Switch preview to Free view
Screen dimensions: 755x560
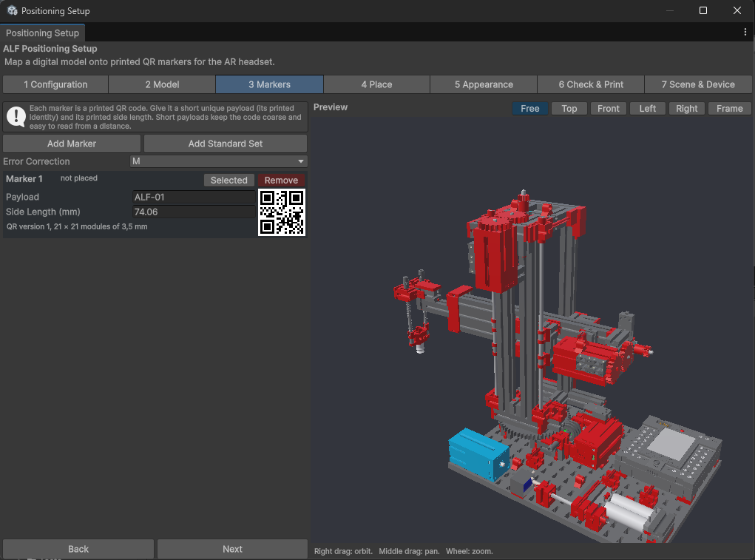(x=529, y=108)
